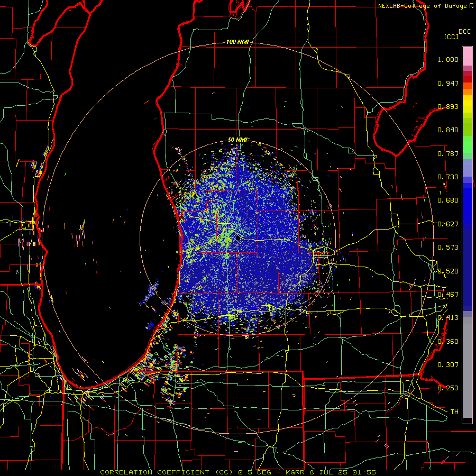Pick the red swatch on the color bar
Screen dimensions: 476x476
click(467, 79)
